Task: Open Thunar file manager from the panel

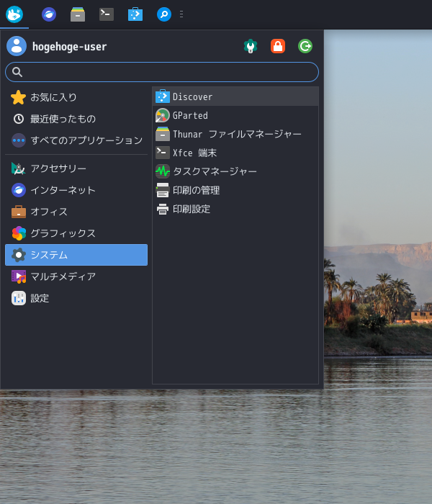Action: (78, 14)
